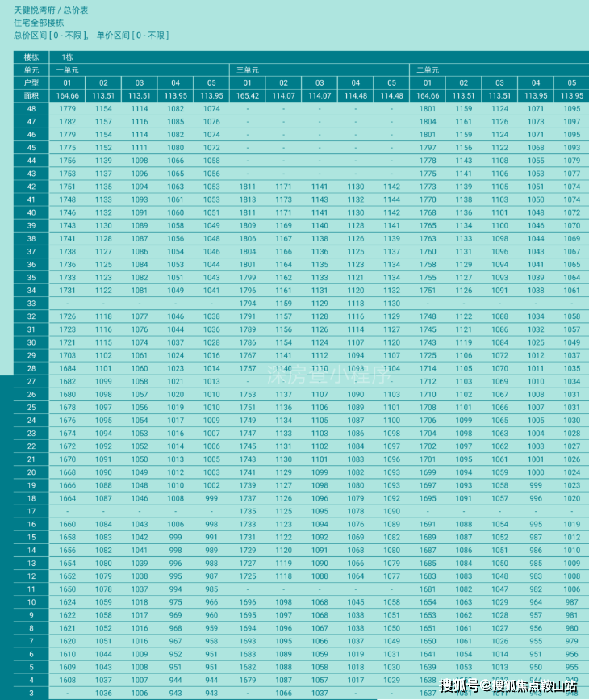Click the floor 48 row label
Image resolution: width=589 pixels, height=700 pixels.
click(x=31, y=109)
